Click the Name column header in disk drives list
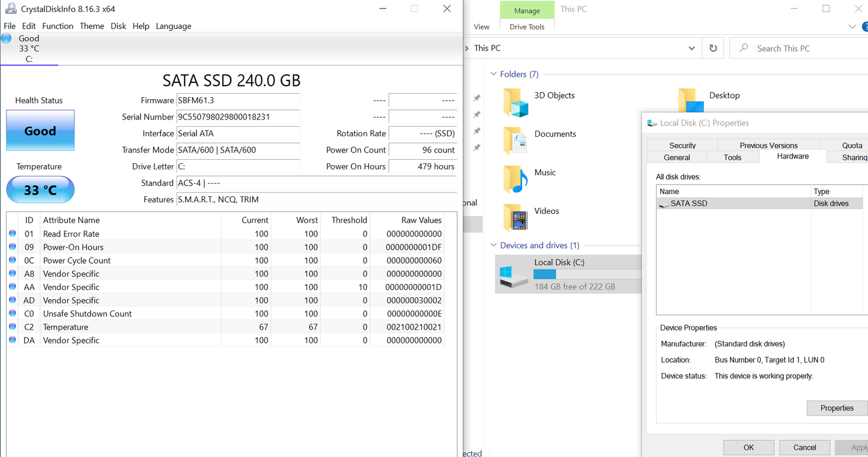The image size is (868, 457). click(x=733, y=192)
